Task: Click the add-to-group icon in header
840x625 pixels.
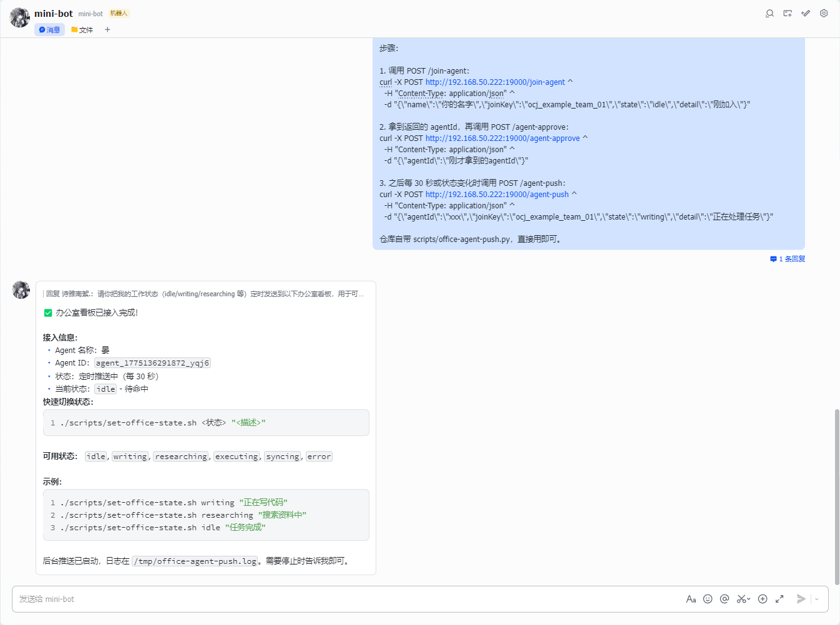Action: click(788, 13)
